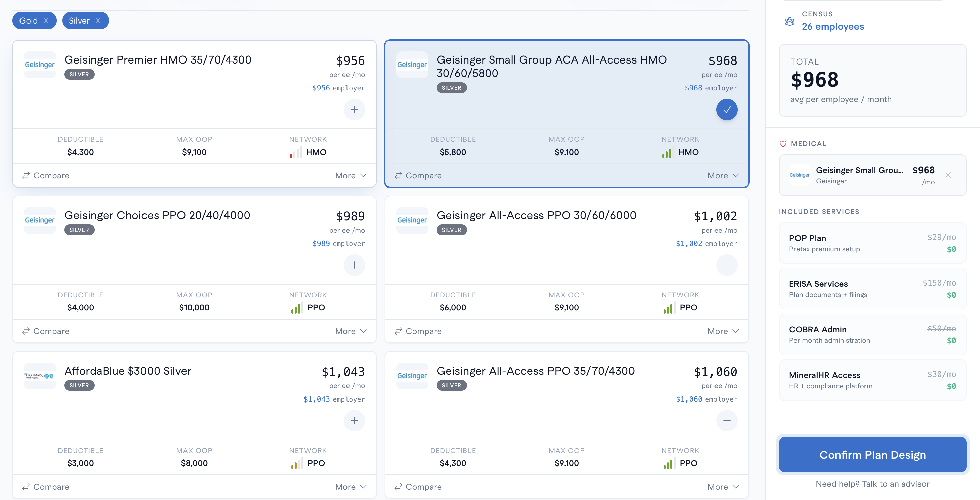Viewport: 980px width, 500px height.
Task: Add Geisinger All-Access PPO 35/70/4300 plan
Action: tap(726, 421)
